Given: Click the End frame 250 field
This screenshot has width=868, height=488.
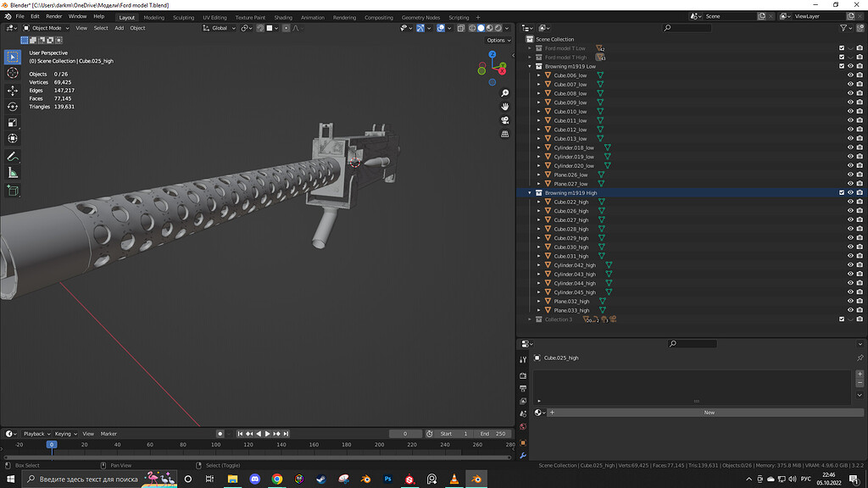Looking at the screenshot, I should click(494, 434).
